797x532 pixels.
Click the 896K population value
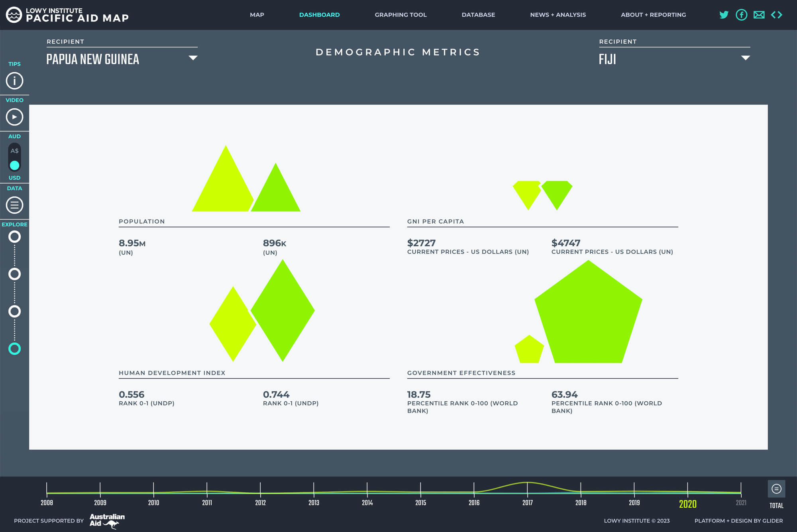(x=275, y=243)
